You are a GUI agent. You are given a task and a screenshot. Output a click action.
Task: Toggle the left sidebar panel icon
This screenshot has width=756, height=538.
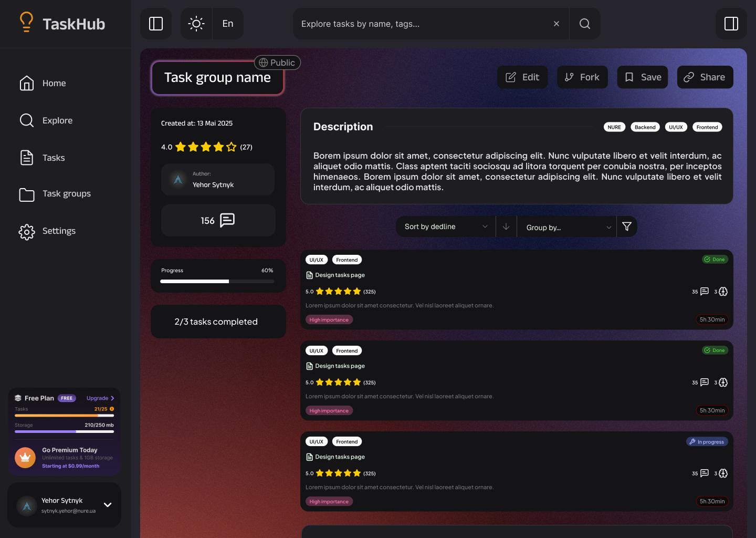point(156,24)
